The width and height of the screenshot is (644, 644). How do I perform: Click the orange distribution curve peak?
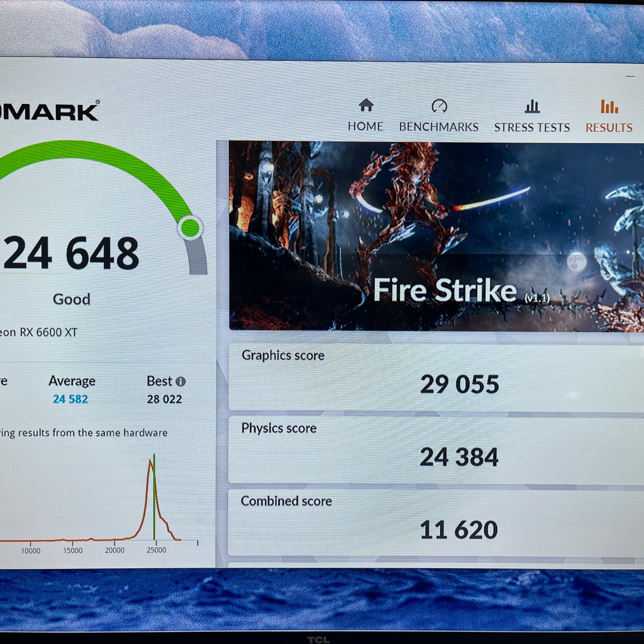(150, 461)
